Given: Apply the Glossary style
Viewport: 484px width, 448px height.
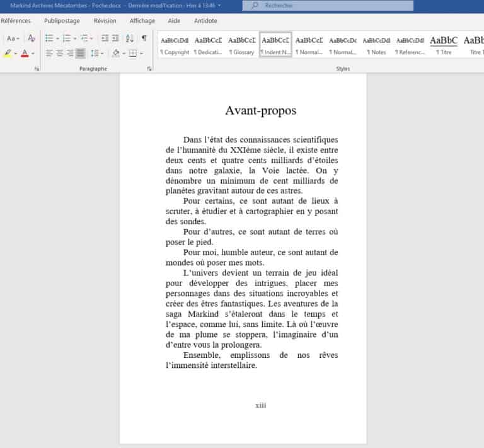Looking at the screenshot, I should [241, 45].
